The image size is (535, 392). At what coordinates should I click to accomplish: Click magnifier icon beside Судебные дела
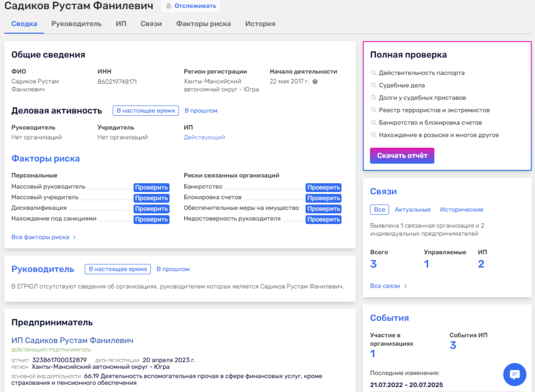point(374,85)
